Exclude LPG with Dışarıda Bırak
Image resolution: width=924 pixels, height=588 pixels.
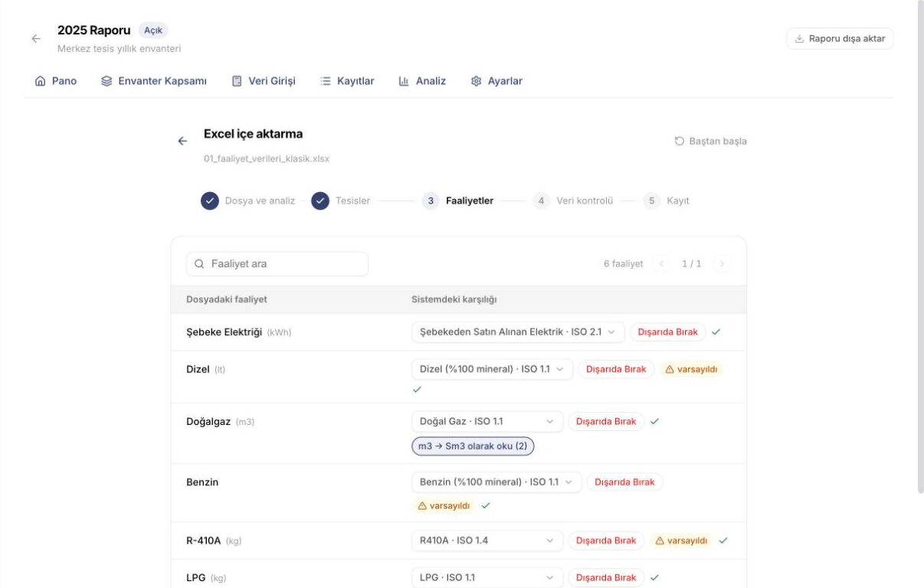click(x=606, y=577)
